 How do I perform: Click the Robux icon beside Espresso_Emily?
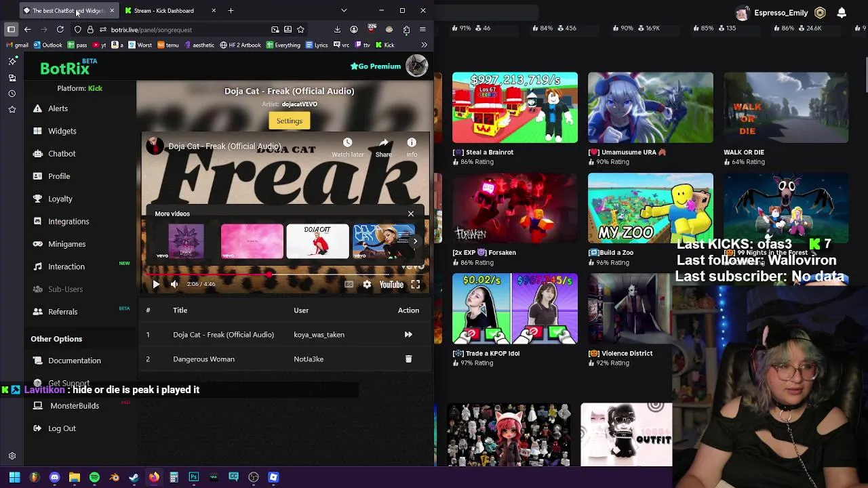820,13
